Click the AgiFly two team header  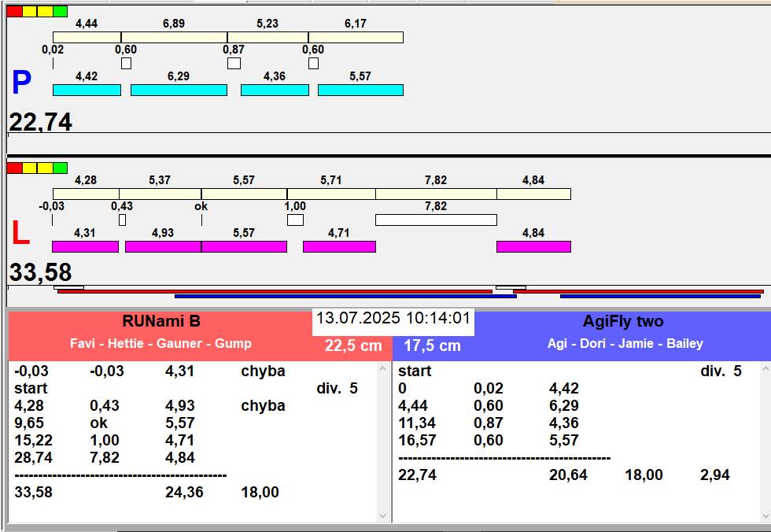point(623,321)
